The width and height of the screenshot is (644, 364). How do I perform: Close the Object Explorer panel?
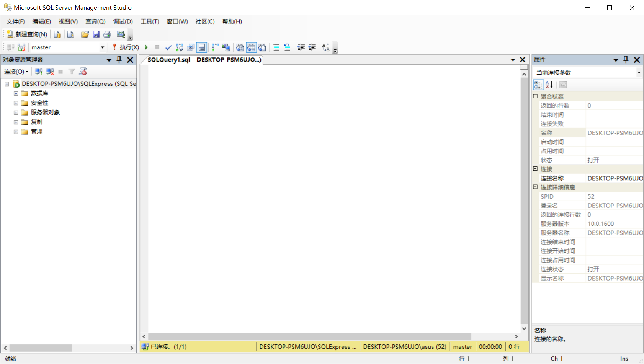pos(130,60)
